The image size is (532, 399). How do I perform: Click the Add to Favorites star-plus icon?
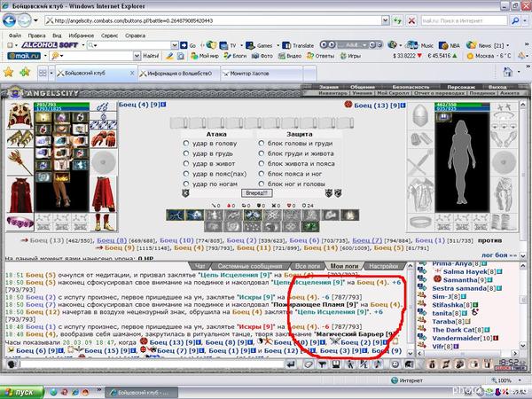[25, 72]
